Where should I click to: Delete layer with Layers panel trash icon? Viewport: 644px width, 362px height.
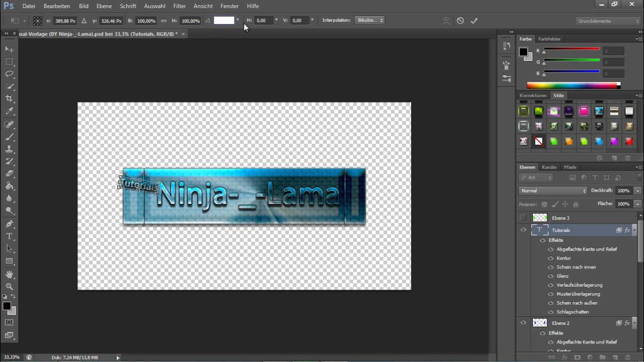[x=627, y=357]
